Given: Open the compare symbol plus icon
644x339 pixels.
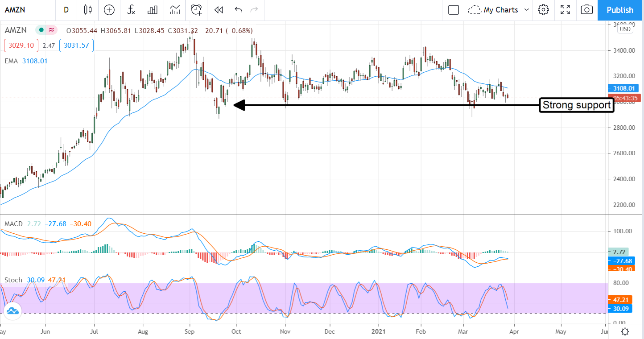Looking at the screenshot, I should coord(109,10).
